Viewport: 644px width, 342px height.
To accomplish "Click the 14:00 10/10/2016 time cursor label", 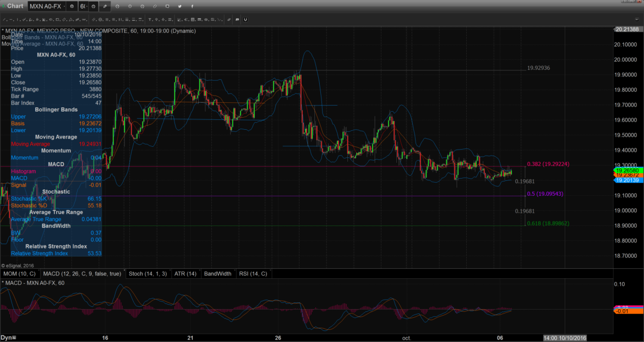I will coord(565,338).
